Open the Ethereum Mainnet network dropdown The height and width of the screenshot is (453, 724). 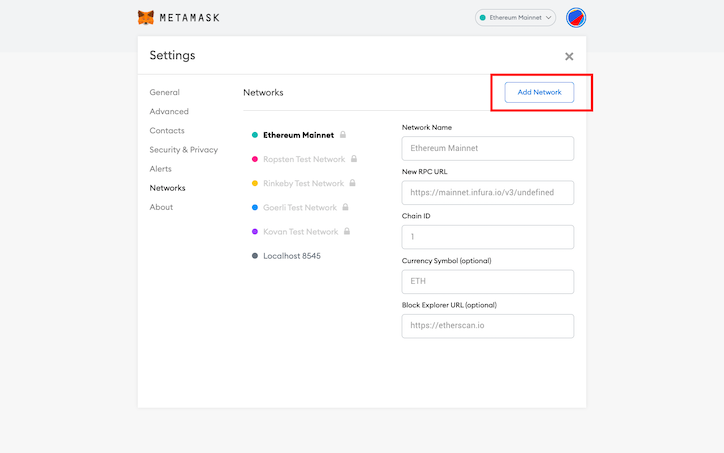(515, 18)
